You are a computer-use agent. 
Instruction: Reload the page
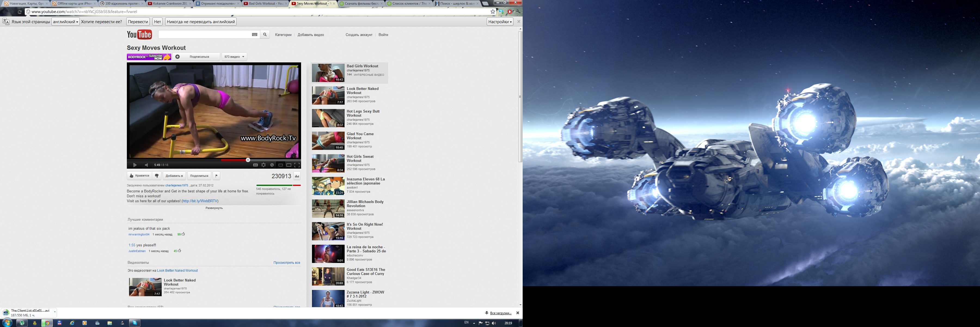[x=19, y=11]
